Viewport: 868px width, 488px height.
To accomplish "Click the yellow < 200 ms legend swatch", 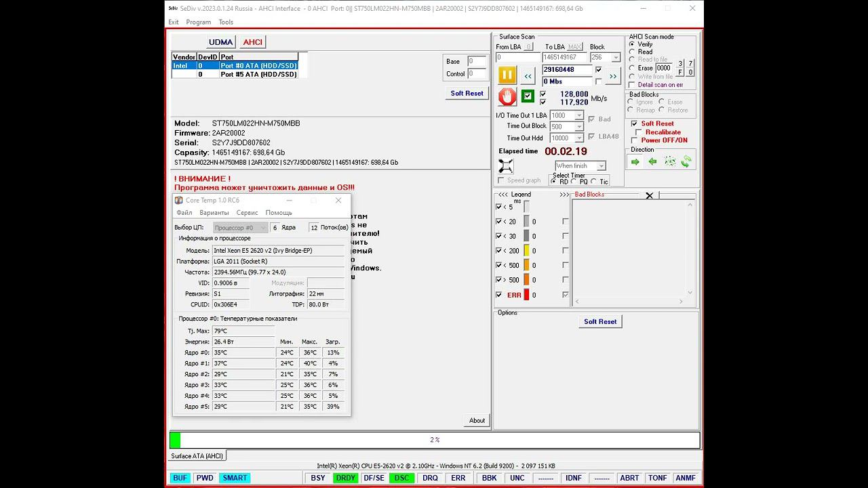I will [526, 251].
